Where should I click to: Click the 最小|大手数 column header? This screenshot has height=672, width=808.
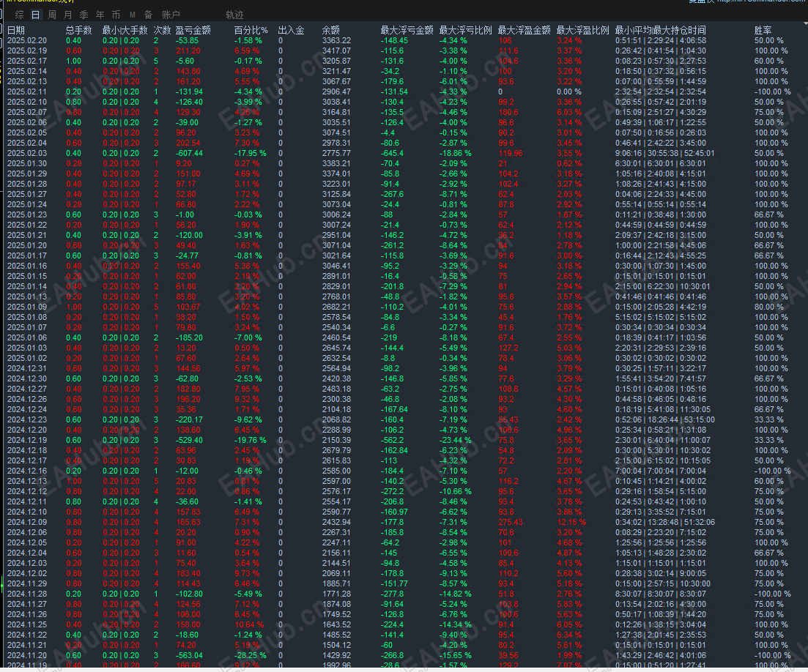tap(125, 31)
